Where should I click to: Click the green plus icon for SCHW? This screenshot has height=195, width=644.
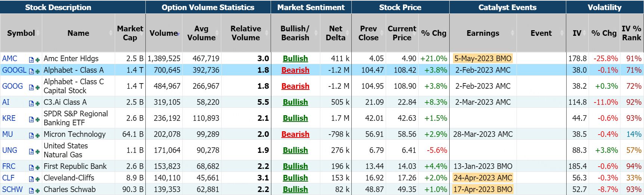(37, 191)
